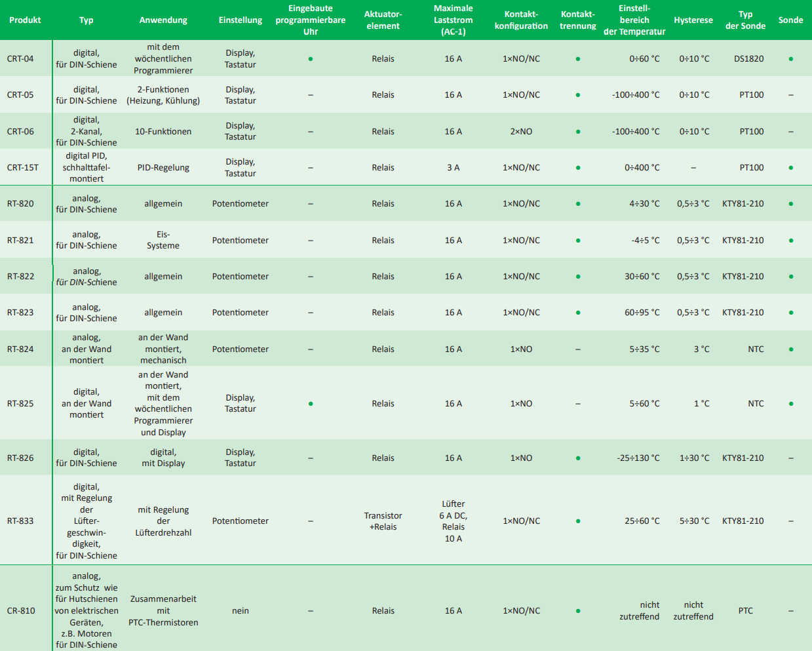This screenshot has width=812, height=651.
Task: Click the Sonde green dot for RT-824
Action: (x=791, y=349)
